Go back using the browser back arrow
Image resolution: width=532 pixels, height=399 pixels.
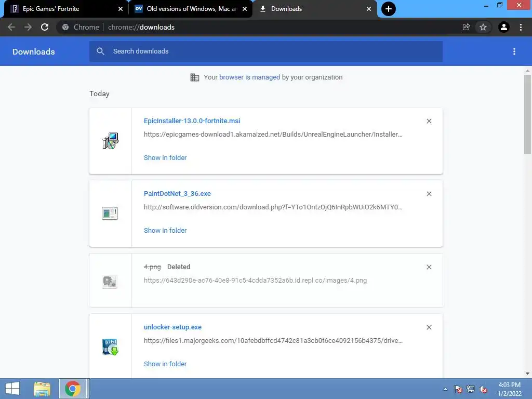(11, 27)
